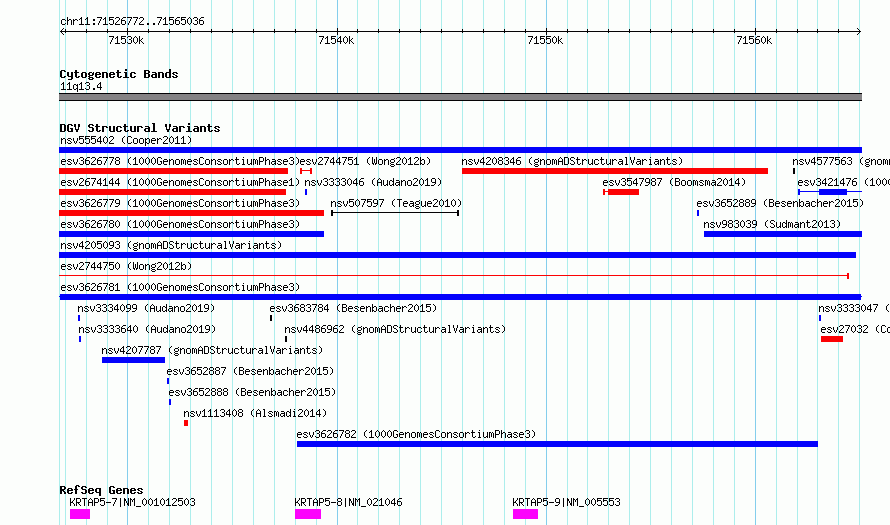Click the nsv3333640 (Audano2019) blue tick
Screen dimensions: 890x525
point(80,339)
